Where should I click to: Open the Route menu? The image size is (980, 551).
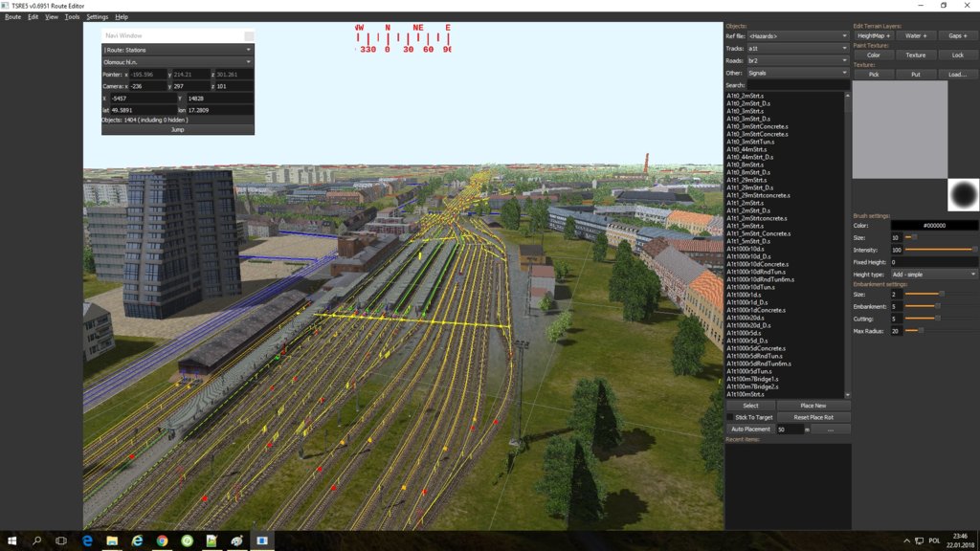(12, 17)
